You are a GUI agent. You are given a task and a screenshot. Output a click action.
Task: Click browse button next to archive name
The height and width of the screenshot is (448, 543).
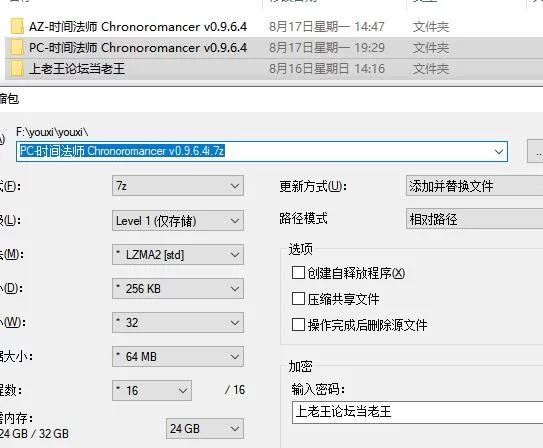pos(535,151)
